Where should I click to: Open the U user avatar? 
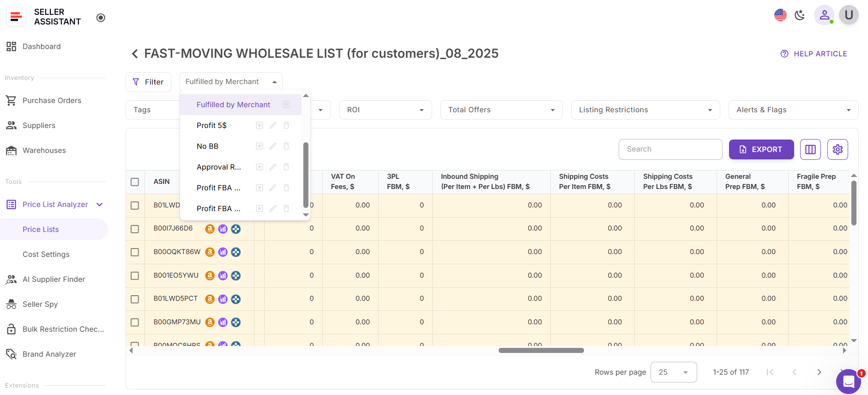849,15
